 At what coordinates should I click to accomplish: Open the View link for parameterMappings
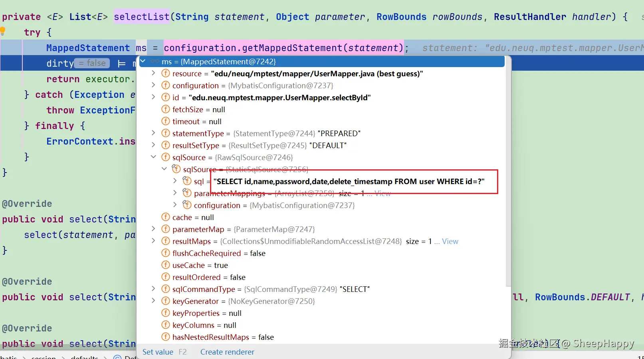tap(383, 193)
